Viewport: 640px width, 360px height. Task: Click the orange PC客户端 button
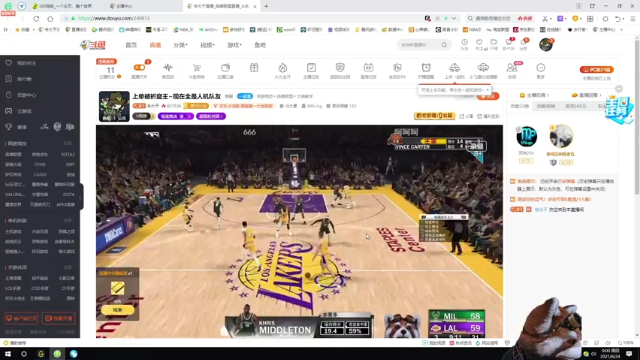[x=596, y=69]
